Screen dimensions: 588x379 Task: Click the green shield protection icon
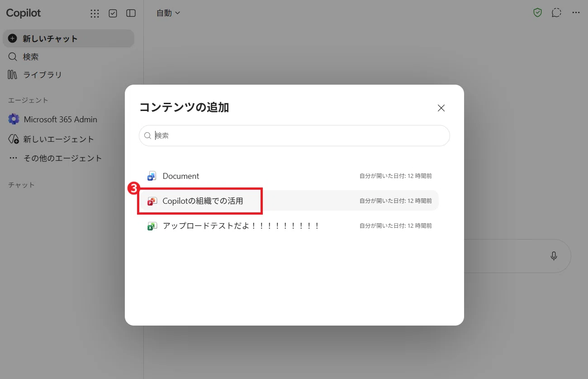tap(537, 13)
